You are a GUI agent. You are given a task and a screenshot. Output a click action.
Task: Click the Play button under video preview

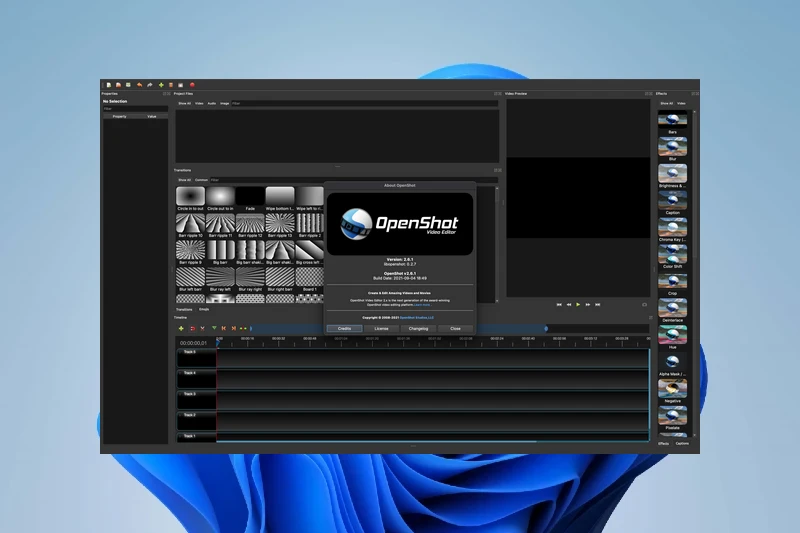[578, 304]
